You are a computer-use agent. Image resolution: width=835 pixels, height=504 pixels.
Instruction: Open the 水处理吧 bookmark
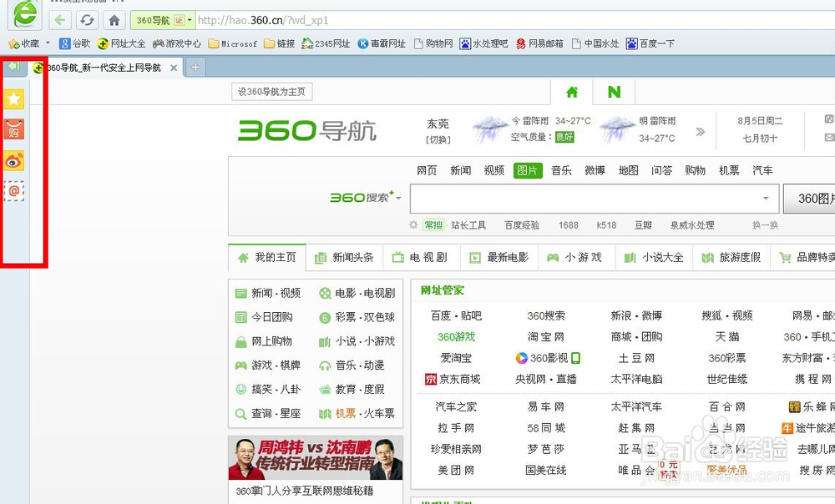click(483, 43)
